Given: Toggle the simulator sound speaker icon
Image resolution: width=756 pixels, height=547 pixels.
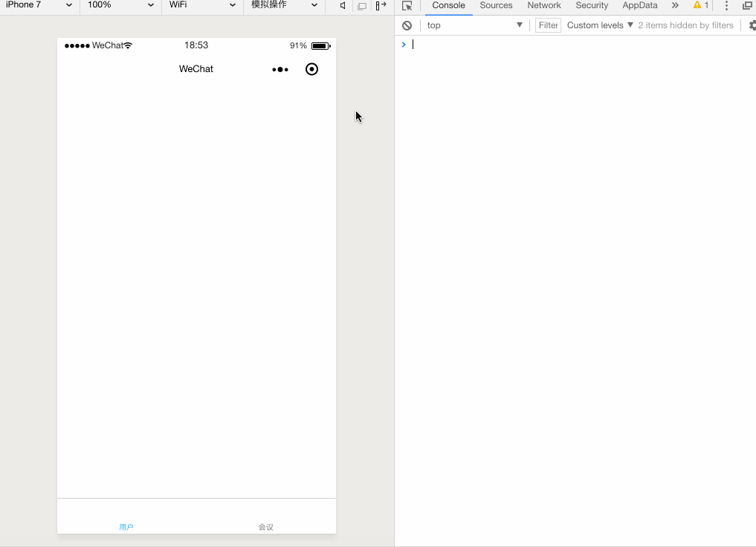Looking at the screenshot, I should click(343, 6).
